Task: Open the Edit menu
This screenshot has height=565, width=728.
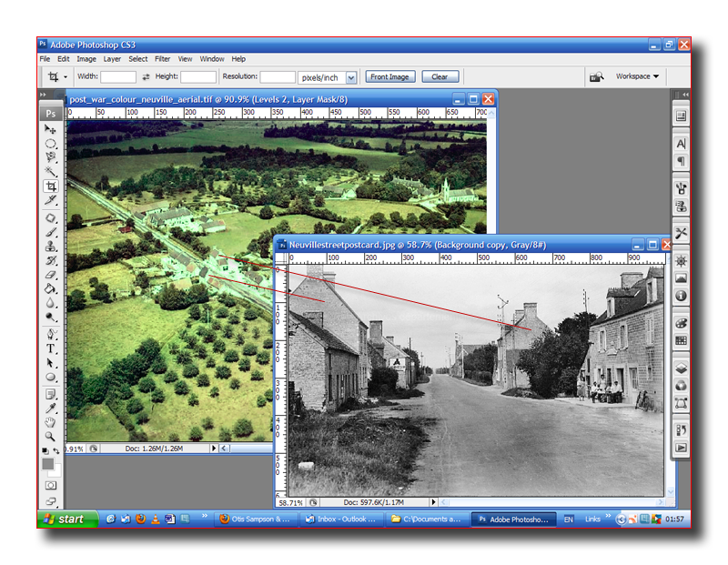Action: point(63,59)
